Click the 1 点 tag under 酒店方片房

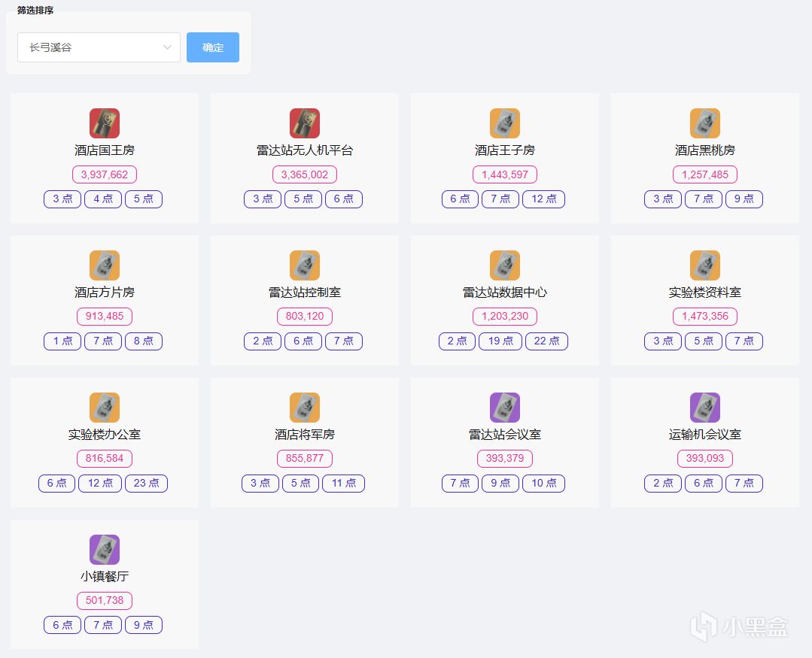point(62,341)
